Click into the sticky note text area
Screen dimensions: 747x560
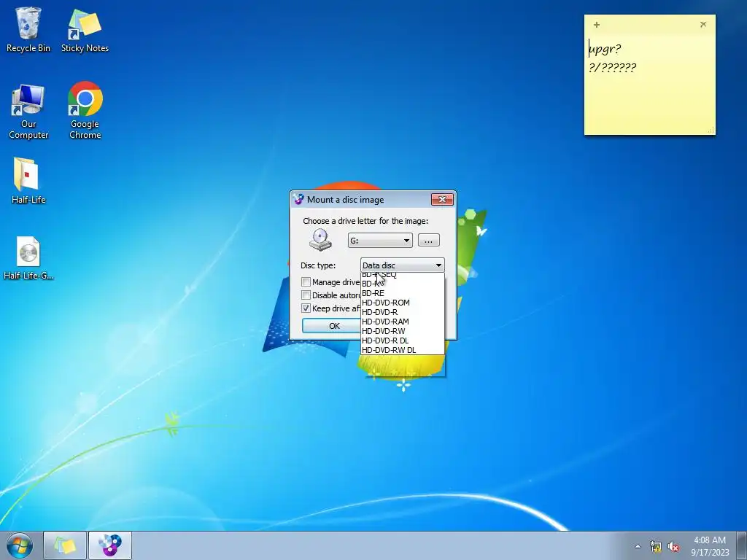[x=649, y=83]
